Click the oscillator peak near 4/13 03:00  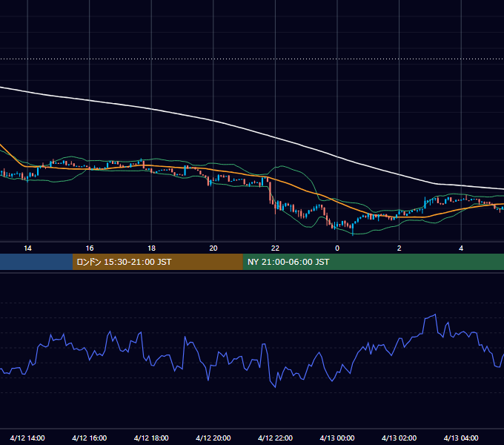[435, 314]
